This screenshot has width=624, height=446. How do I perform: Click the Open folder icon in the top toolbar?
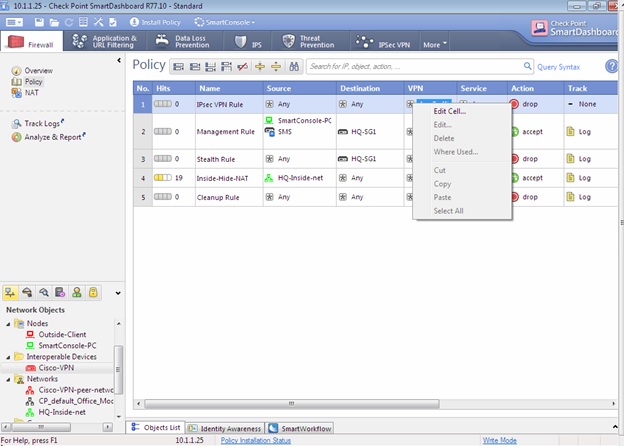tap(54, 22)
